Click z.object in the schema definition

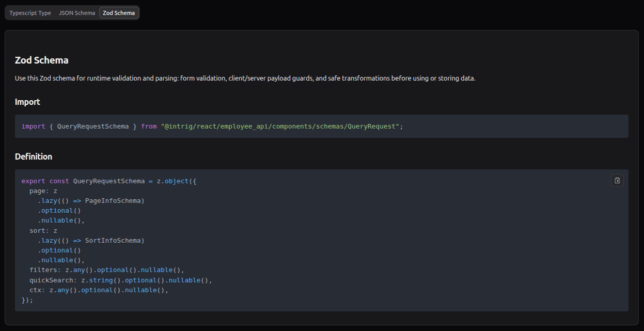173,181
